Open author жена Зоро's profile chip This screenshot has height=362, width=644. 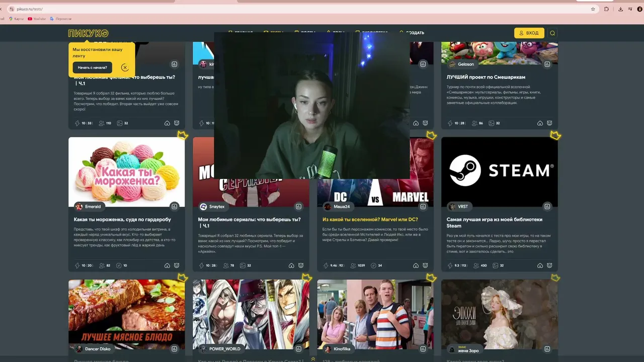click(x=464, y=349)
